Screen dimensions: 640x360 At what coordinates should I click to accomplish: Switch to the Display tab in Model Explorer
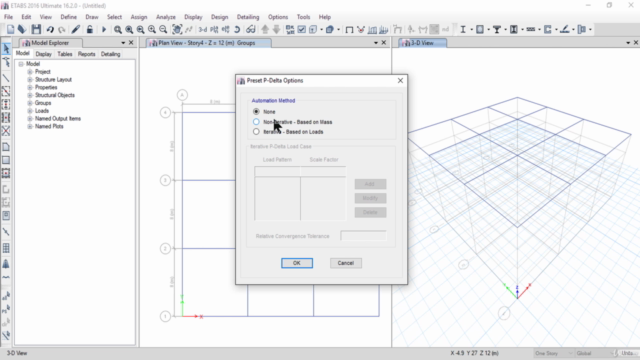[x=43, y=54]
